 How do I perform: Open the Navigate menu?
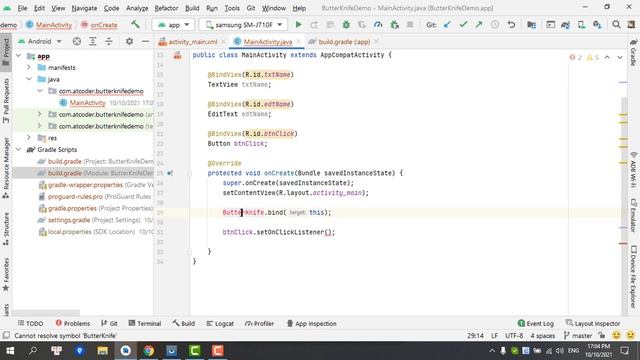pyautogui.click(x=84, y=8)
